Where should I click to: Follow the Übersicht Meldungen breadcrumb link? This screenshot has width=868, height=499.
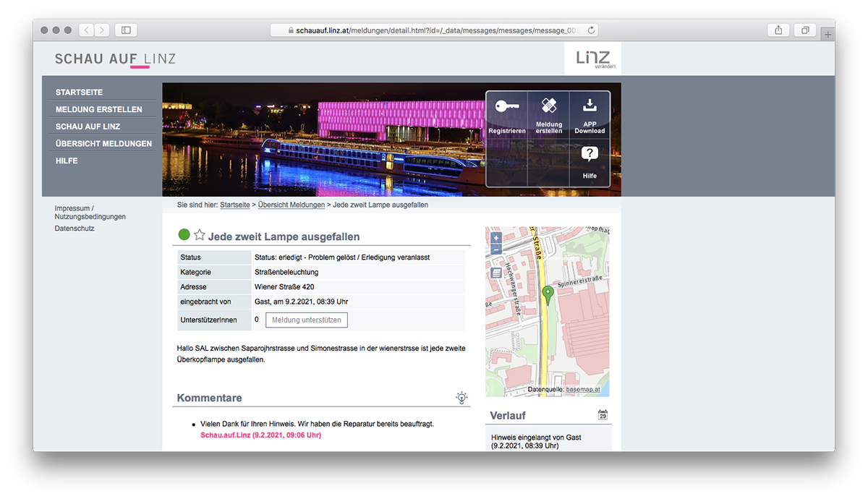pyautogui.click(x=291, y=205)
